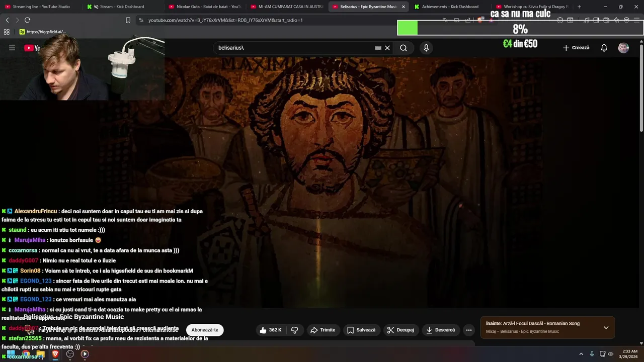Open taskbar microphone tray icon
This screenshot has width=644, height=362.
(x=592, y=354)
